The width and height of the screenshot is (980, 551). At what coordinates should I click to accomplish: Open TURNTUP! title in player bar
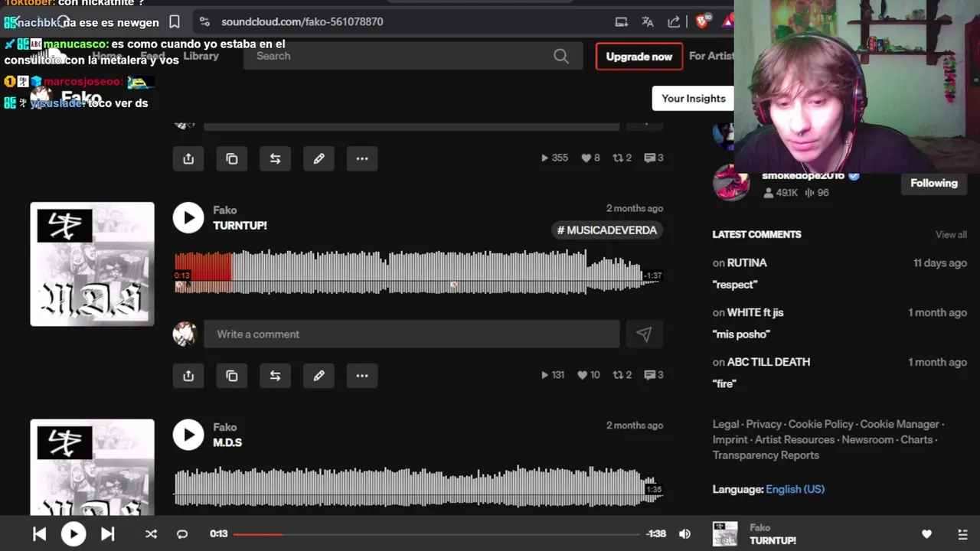click(773, 540)
